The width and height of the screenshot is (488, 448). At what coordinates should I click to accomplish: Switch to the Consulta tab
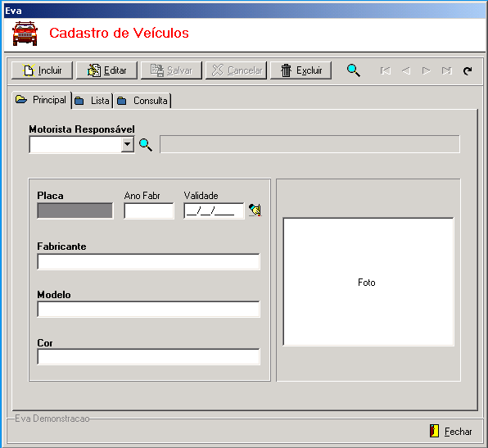[142, 101]
